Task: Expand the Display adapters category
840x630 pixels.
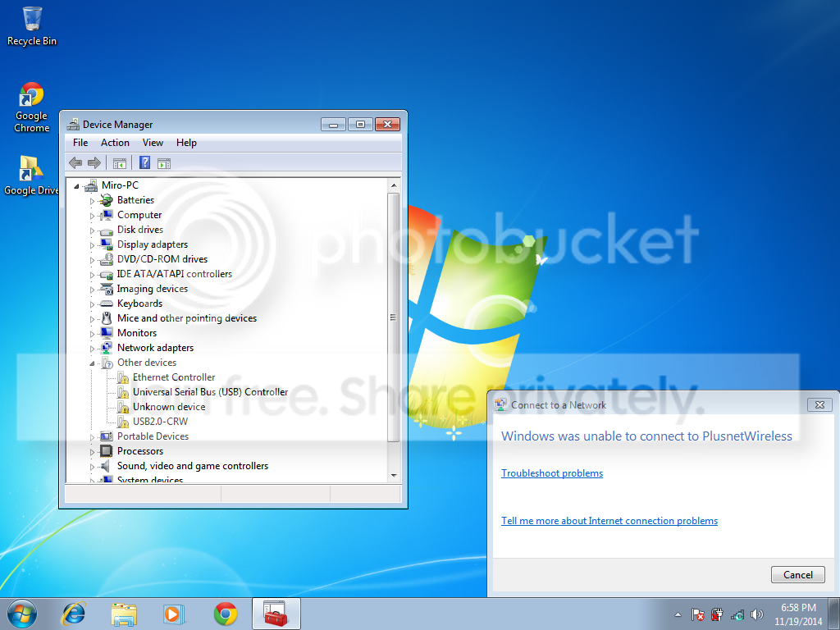Action: tap(92, 245)
